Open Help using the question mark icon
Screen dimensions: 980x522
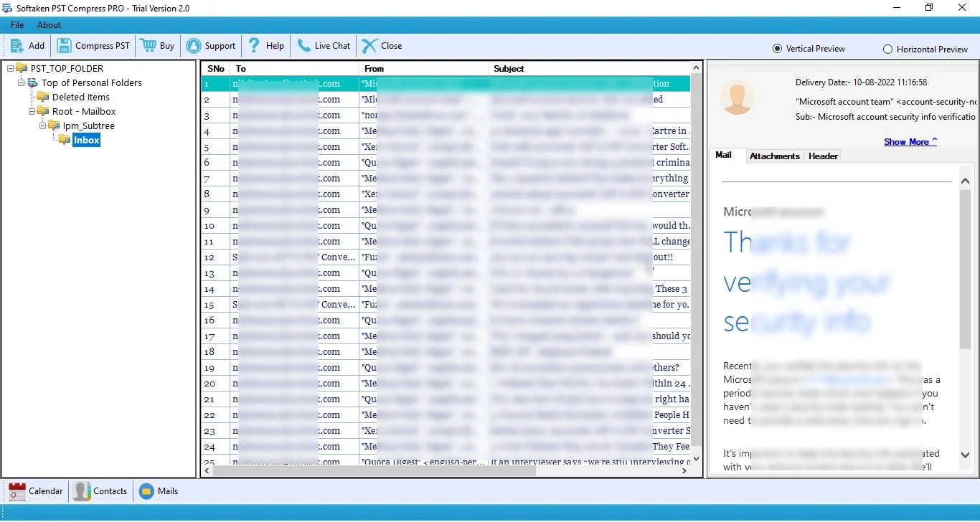tap(255, 45)
